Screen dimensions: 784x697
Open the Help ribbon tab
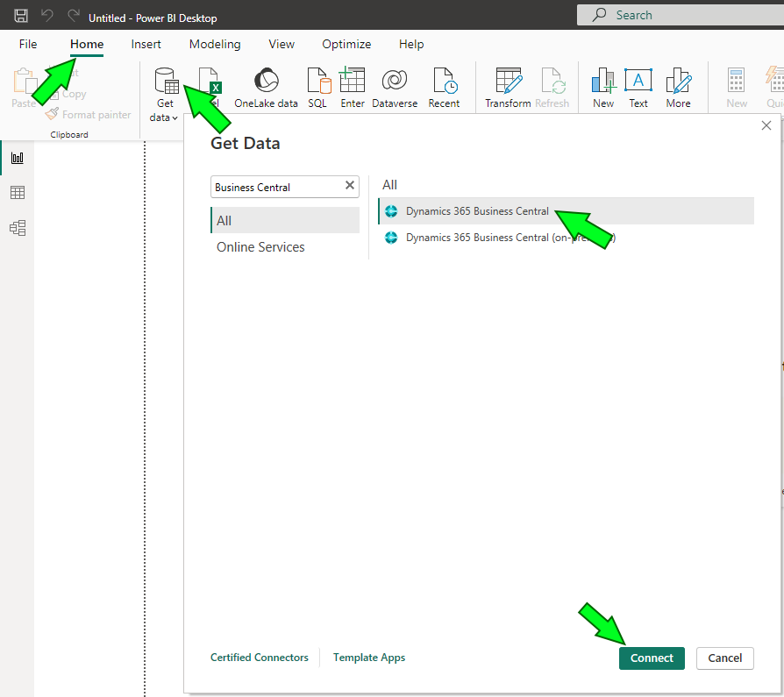411,44
